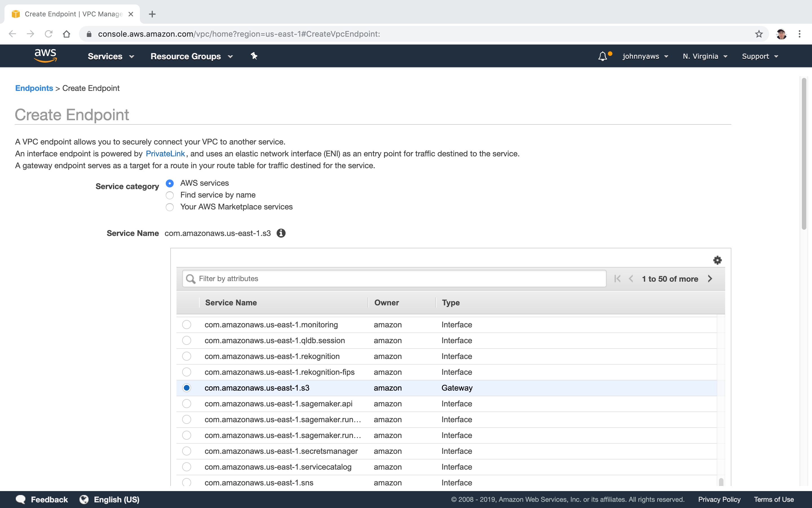Select Find service by name option
The width and height of the screenshot is (812, 508).
coord(170,195)
